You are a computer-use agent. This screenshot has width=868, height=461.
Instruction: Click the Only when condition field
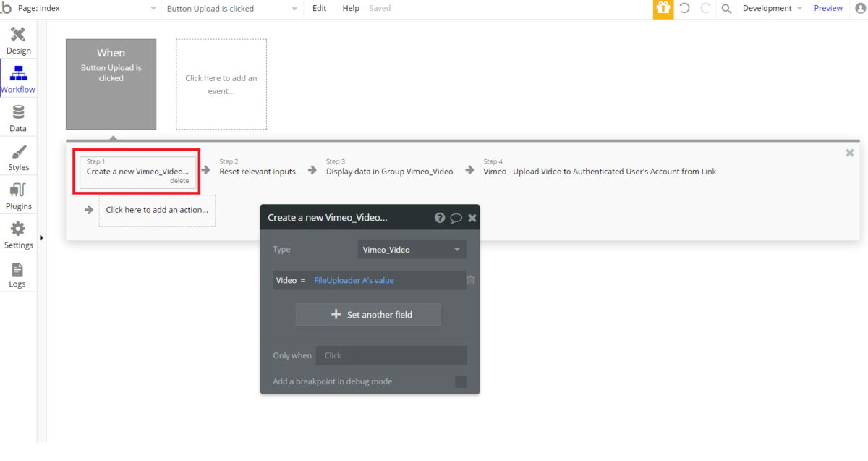[x=391, y=355]
